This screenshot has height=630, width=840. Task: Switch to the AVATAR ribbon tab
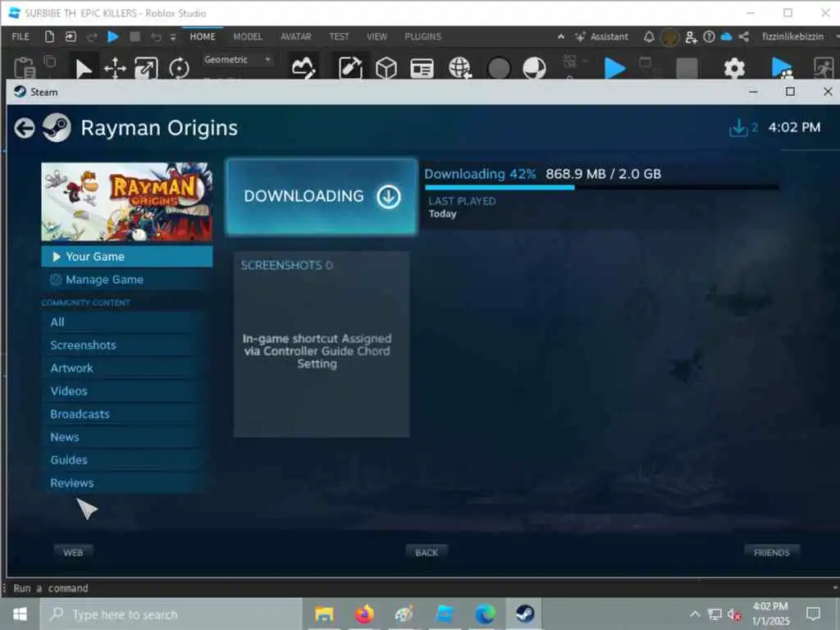295,36
